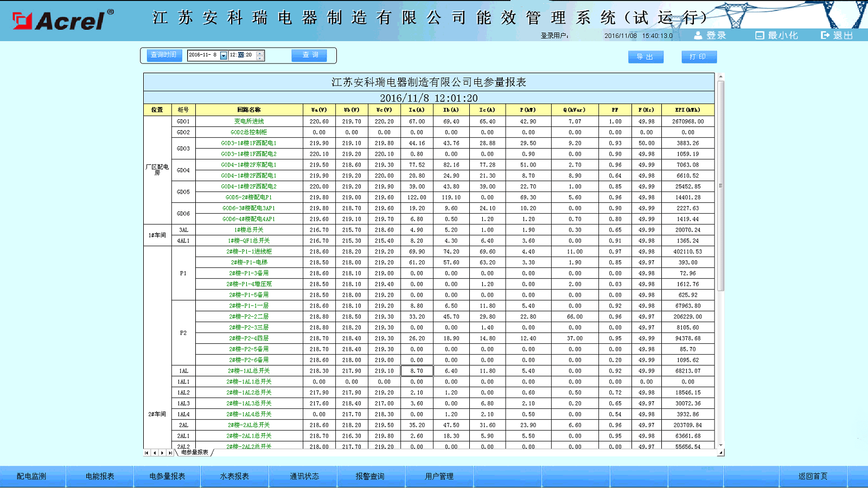Open the 电能报表 page

tap(100, 476)
